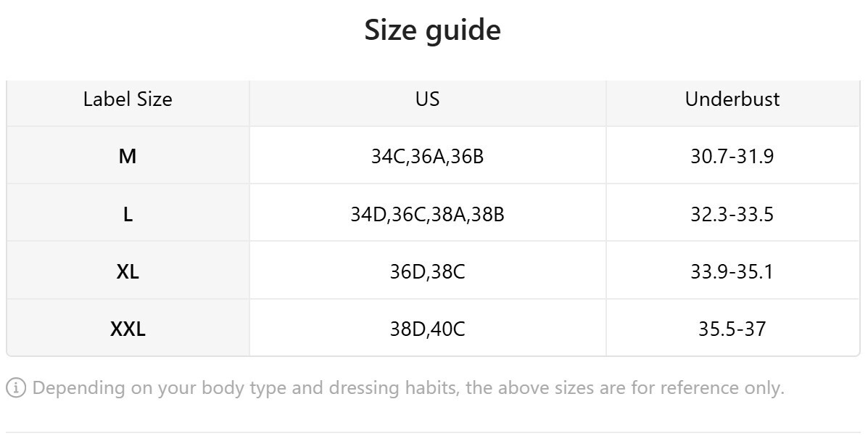
Task: Click the M label size cell
Action: tap(128, 157)
